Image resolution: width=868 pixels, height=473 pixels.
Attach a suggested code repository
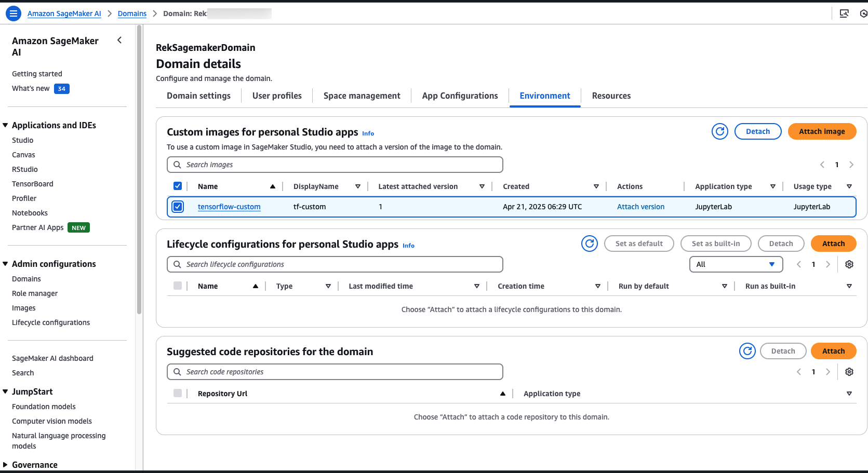pyautogui.click(x=833, y=351)
